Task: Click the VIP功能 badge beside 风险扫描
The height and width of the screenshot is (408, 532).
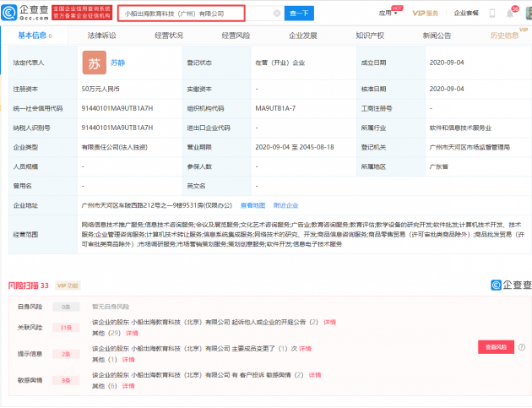Action: click(68, 286)
